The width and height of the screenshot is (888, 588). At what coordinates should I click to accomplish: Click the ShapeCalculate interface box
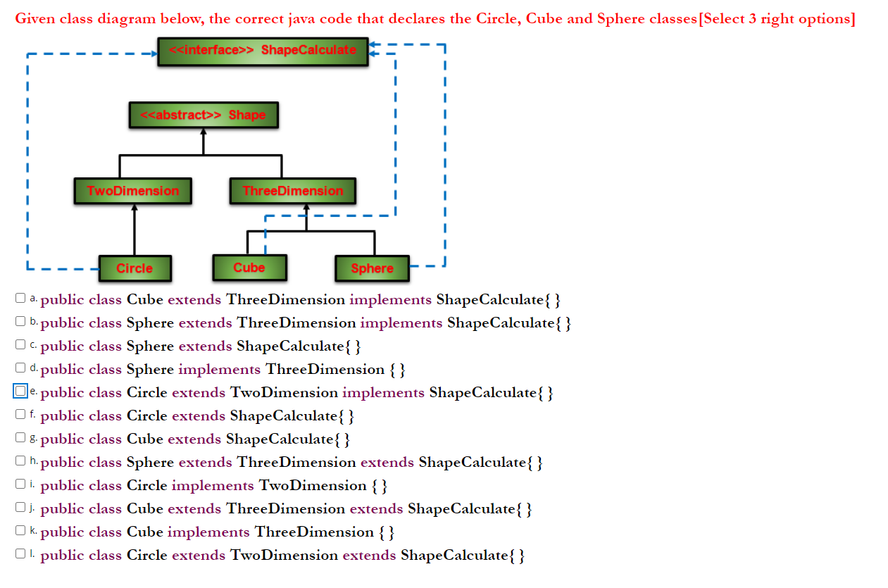click(262, 51)
